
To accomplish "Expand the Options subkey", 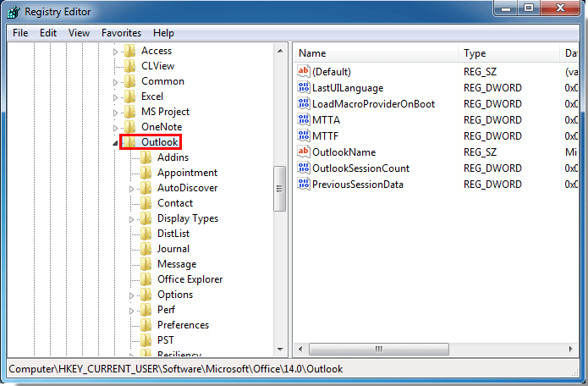I will [131, 295].
